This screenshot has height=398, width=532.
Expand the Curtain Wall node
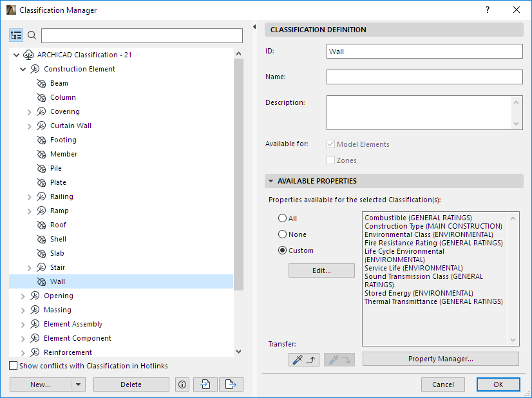click(x=29, y=126)
